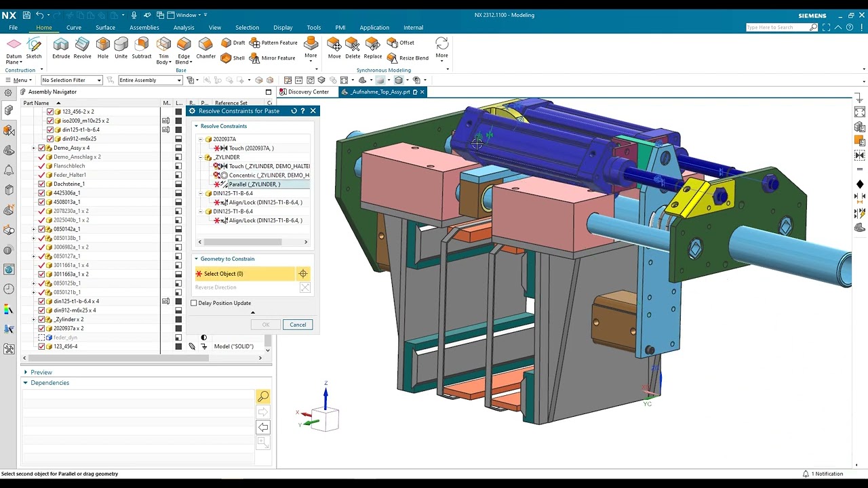Open the Sketch tool

click(x=34, y=48)
